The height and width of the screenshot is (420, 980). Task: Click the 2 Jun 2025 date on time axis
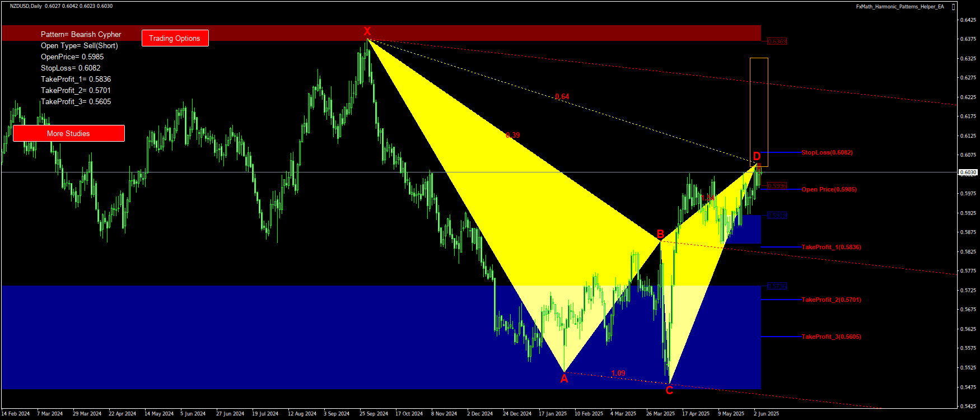pyautogui.click(x=766, y=414)
